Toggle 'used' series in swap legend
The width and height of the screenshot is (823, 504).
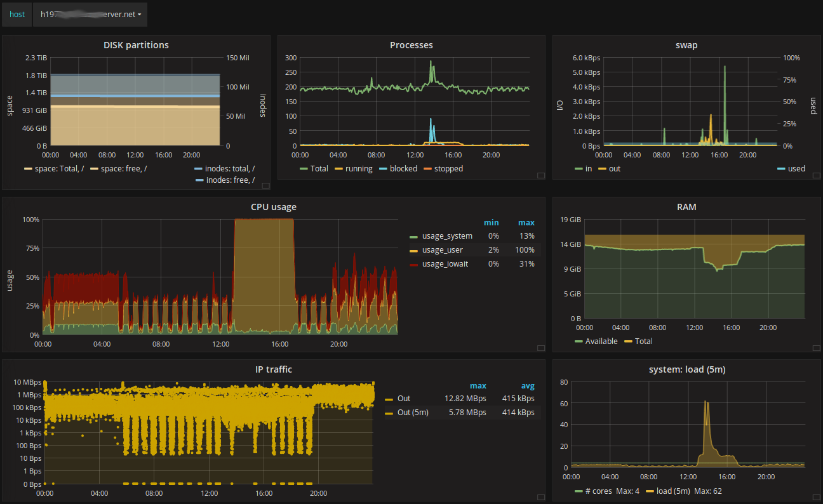[796, 169]
